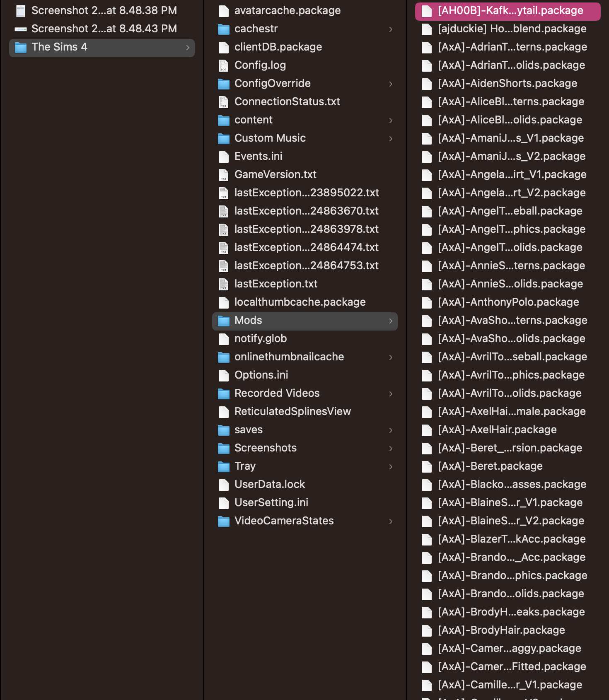The width and height of the screenshot is (609, 700).
Task: Expand the Screenshots folder arrow
Action: [x=391, y=449]
